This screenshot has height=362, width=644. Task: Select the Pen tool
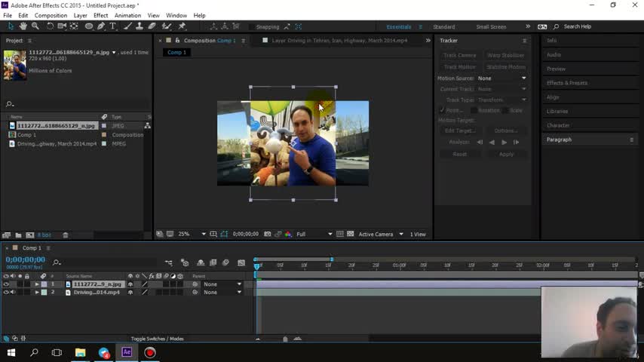coord(101,26)
